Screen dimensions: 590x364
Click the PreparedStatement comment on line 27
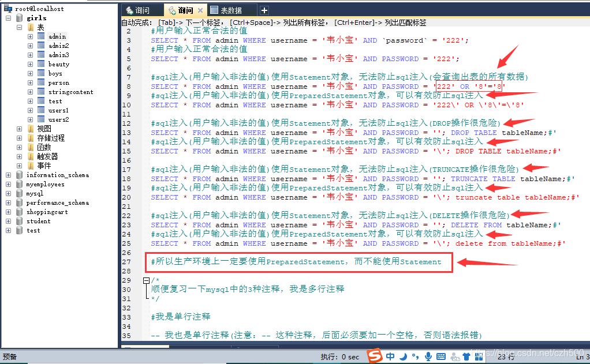(x=296, y=261)
